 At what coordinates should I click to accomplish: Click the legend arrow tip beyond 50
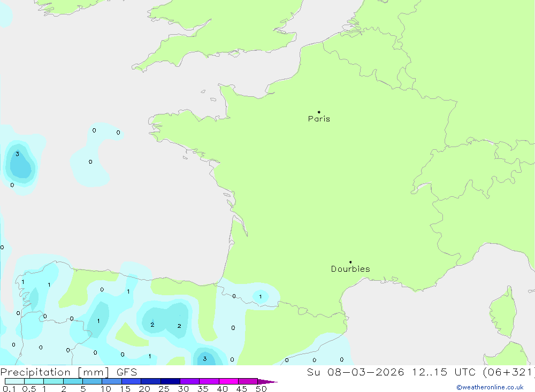click(267, 381)
